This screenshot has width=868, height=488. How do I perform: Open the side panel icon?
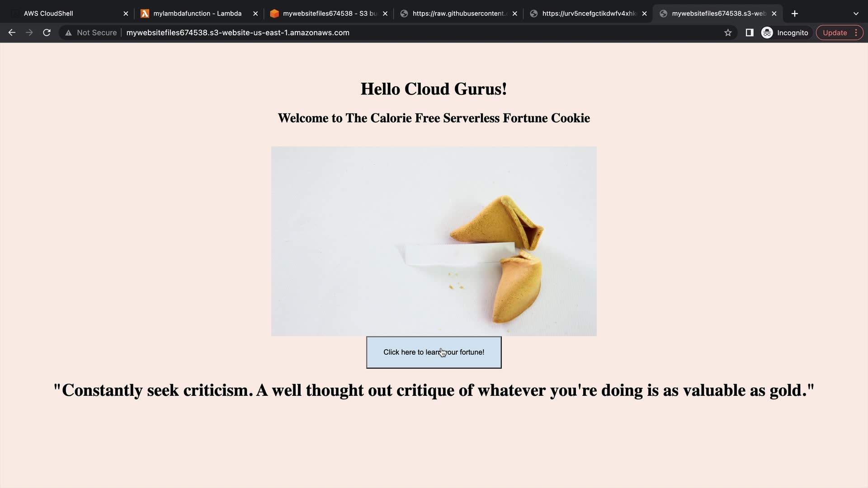pos(750,33)
